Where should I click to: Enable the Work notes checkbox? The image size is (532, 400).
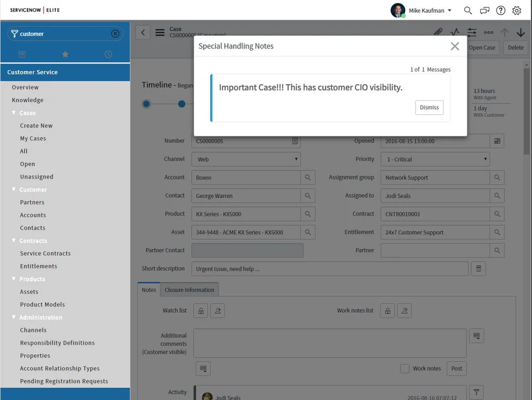404,368
